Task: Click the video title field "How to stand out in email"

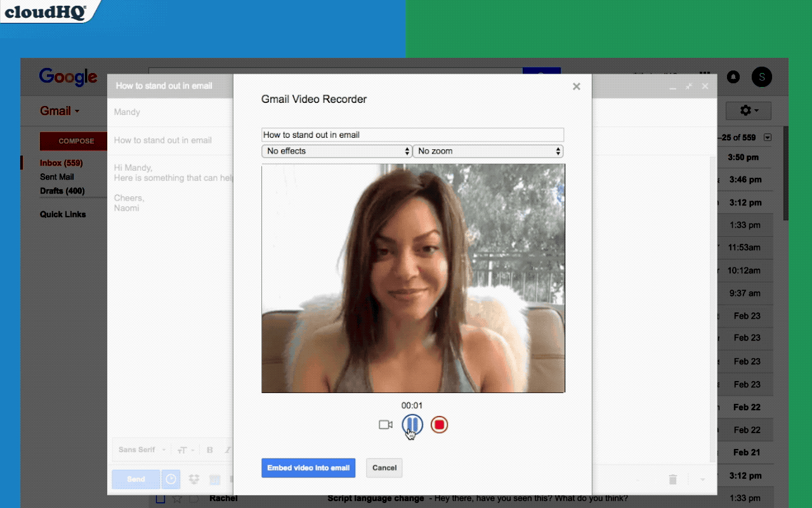Action: point(412,135)
